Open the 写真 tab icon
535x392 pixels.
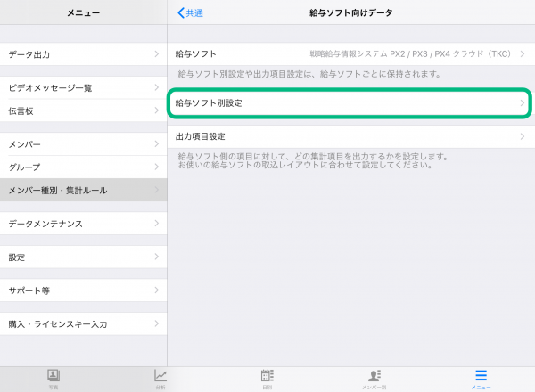53,378
